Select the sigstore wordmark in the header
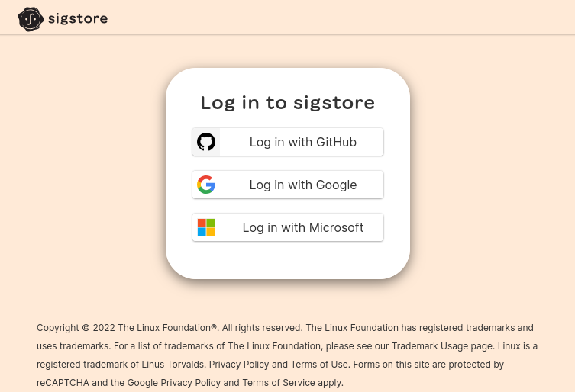The image size is (575, 392). pyautogui.click(x=78, y=18)
